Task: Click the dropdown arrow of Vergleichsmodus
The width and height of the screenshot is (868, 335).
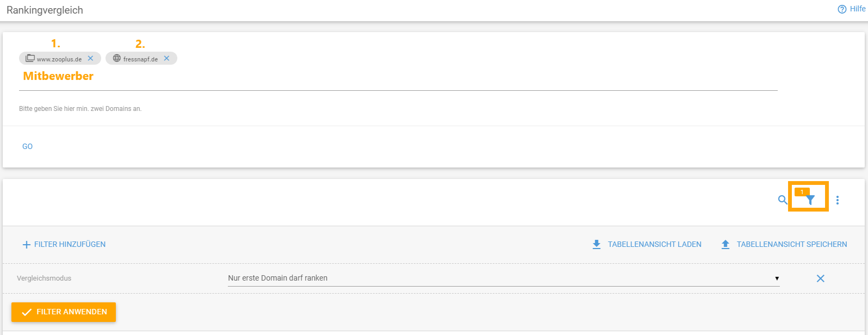Action: click(x=777, y=278)
